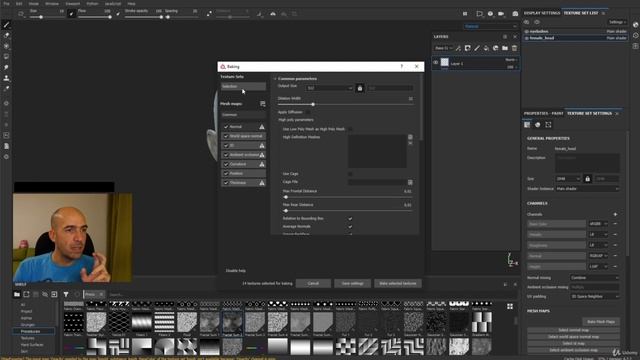Click the lazy mouse icon in top toolbar
The width and height of the screenshot is (640, 360).
tap(209, 14)
